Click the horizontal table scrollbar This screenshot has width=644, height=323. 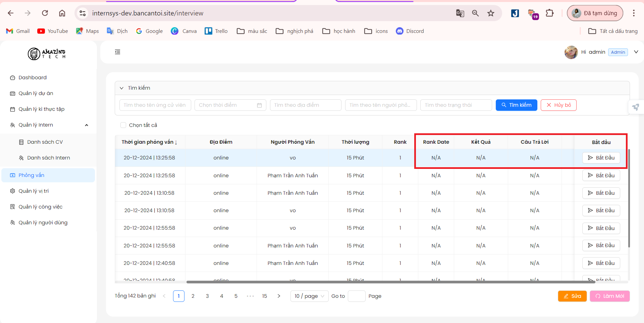[390, 282]
